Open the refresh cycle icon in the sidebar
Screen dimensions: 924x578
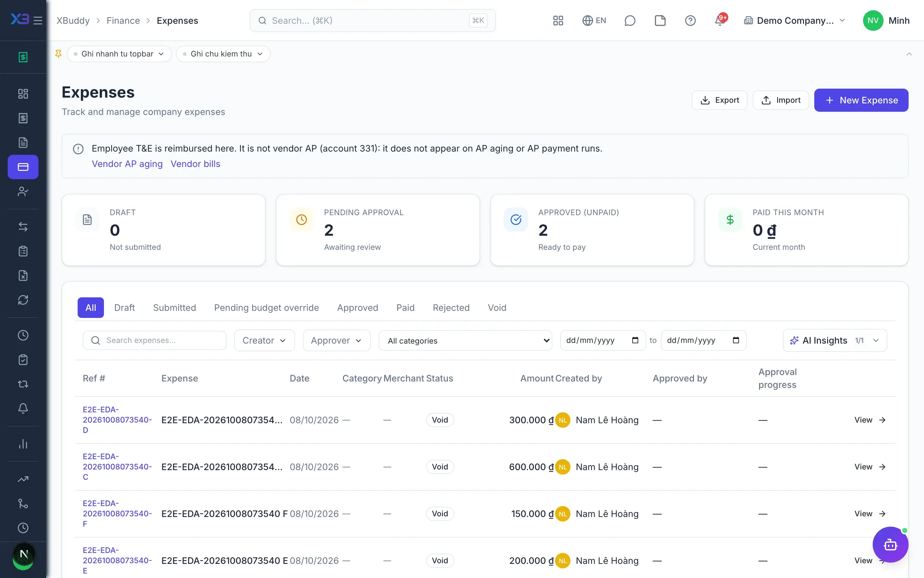coord(23,300)
